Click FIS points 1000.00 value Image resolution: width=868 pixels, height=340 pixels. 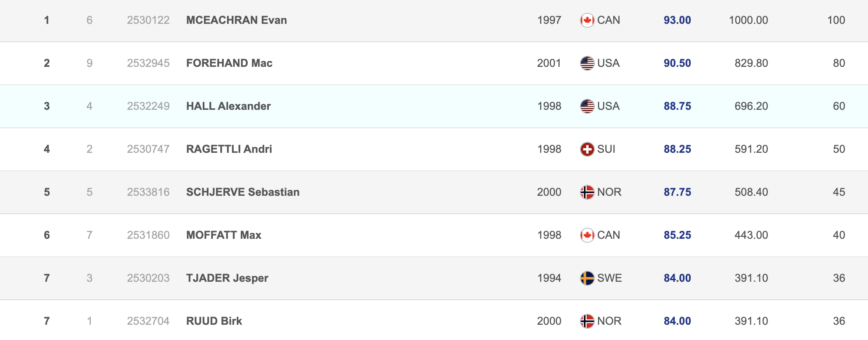click(748, 20)
